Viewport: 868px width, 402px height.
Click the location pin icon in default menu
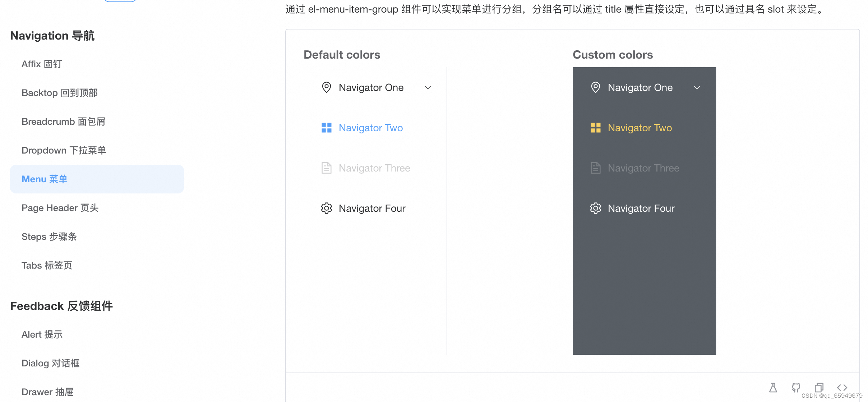pos(326,87)
